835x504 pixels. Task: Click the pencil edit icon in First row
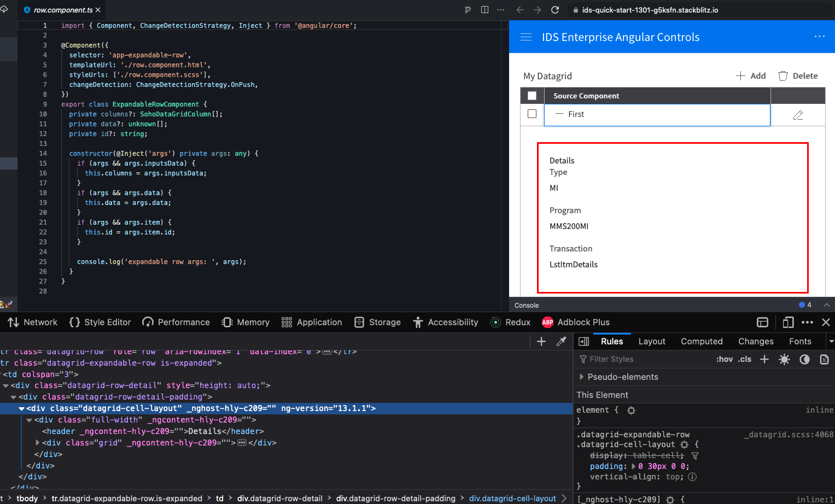(798, 115)
